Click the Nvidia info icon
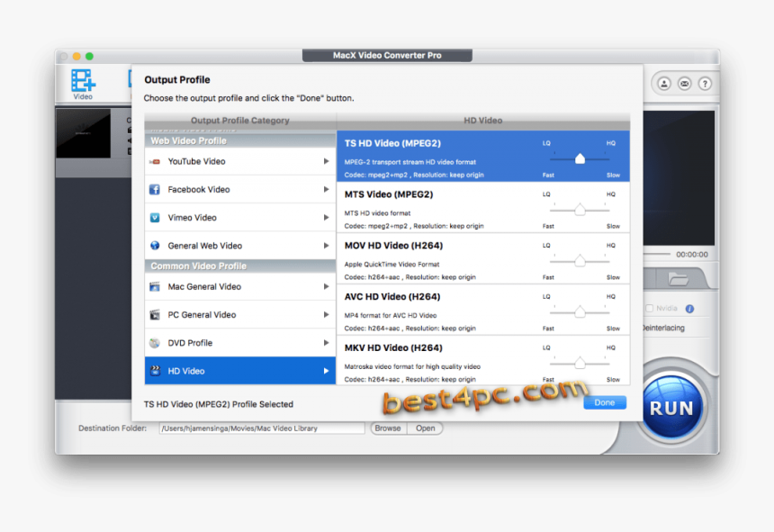774x532 pixels. tap(689, 309)
